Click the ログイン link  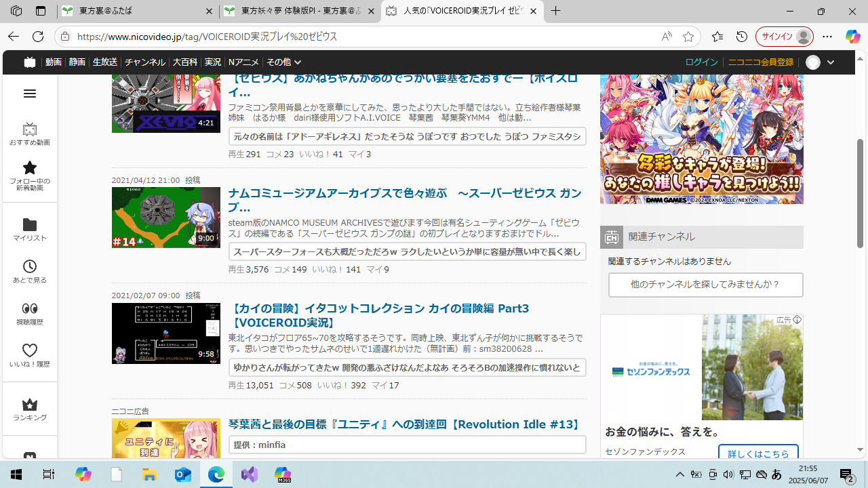(x=701, y=62)
